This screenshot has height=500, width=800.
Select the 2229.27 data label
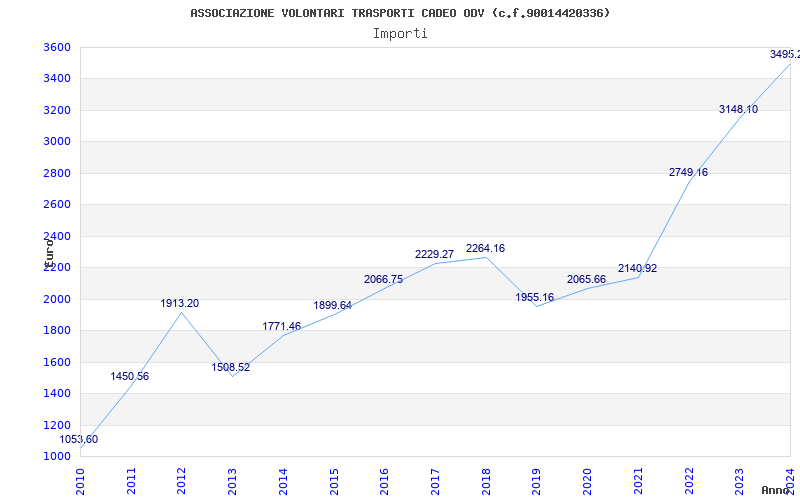click(434, 254)
